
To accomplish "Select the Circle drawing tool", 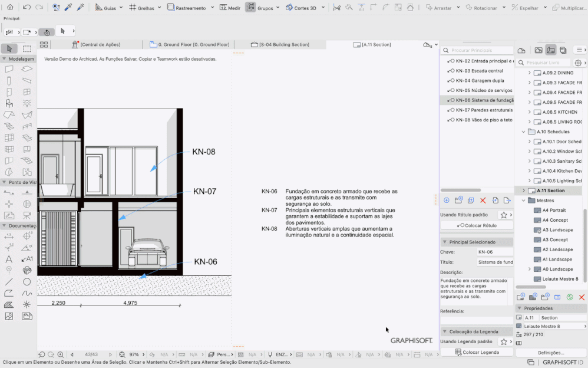I will pyautogui.click(x=27, y=282).
